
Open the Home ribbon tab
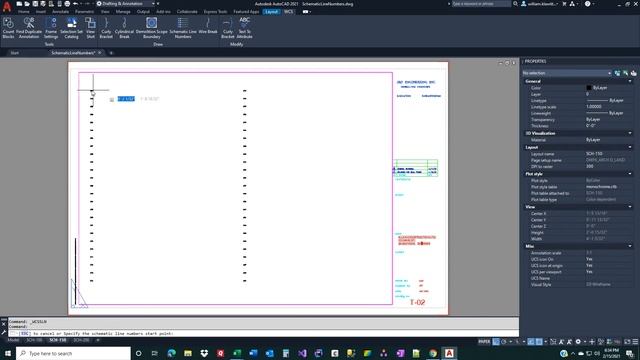pyautogui.click(x=24, y=12)
